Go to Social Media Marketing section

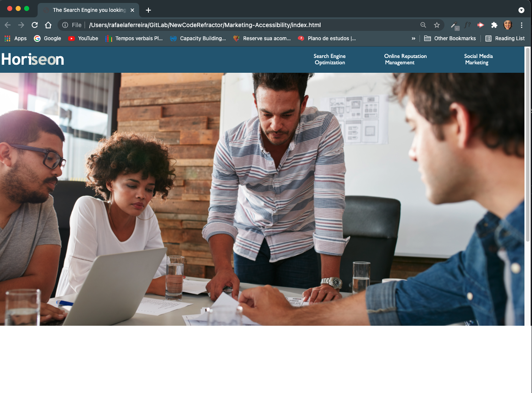(478, 59)
